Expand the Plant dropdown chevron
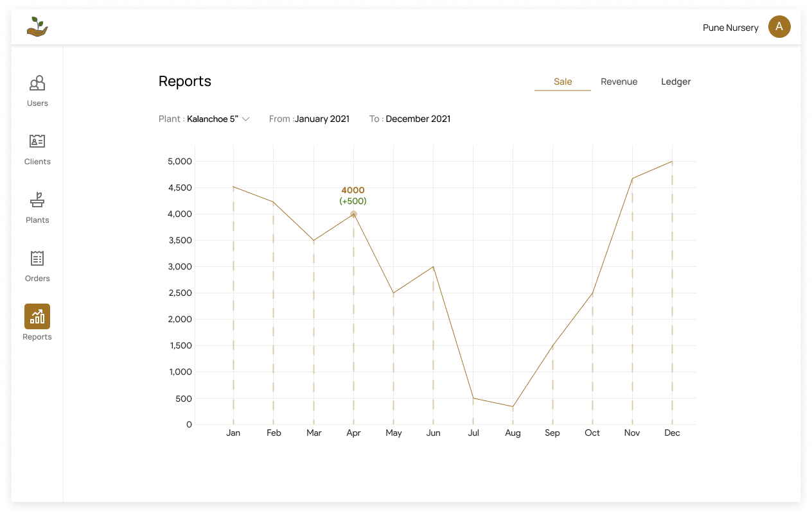 [x=245, y=119]
